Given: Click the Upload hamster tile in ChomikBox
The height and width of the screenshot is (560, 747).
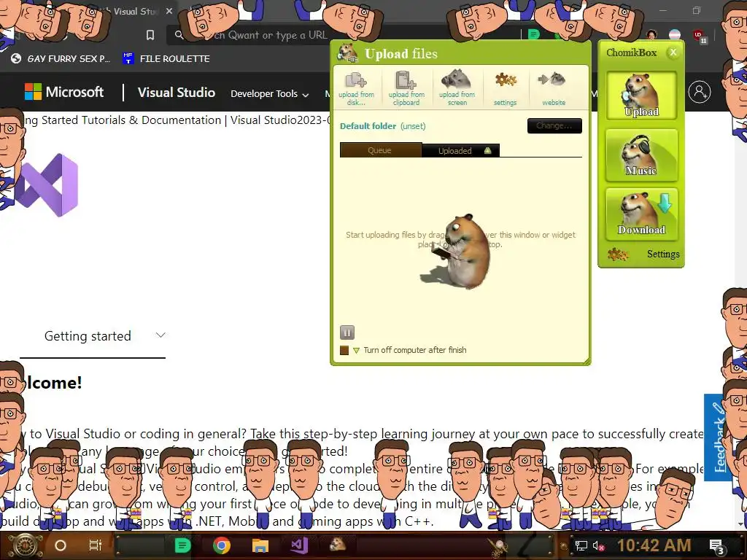Looking at the screenshot, I should coord(641,96).
